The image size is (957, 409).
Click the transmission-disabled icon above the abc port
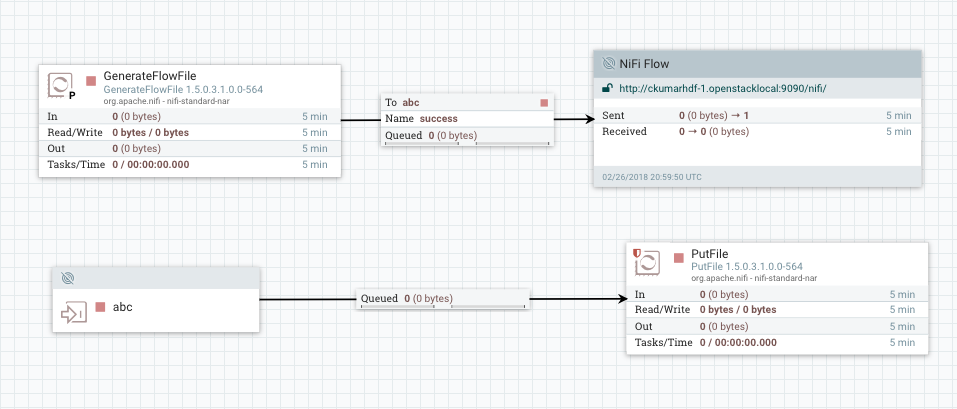(68, 278)
